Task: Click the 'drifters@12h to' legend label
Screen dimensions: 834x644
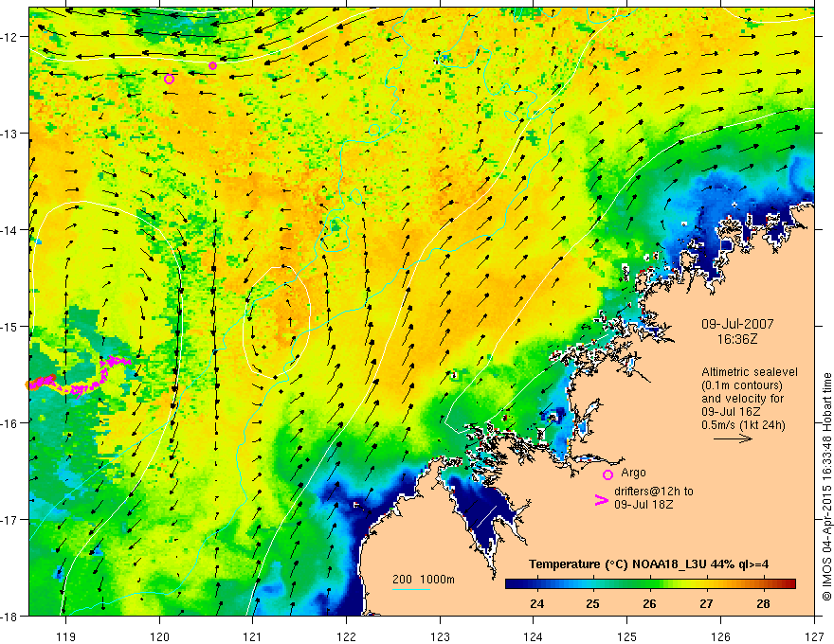Action: point(654,492)
